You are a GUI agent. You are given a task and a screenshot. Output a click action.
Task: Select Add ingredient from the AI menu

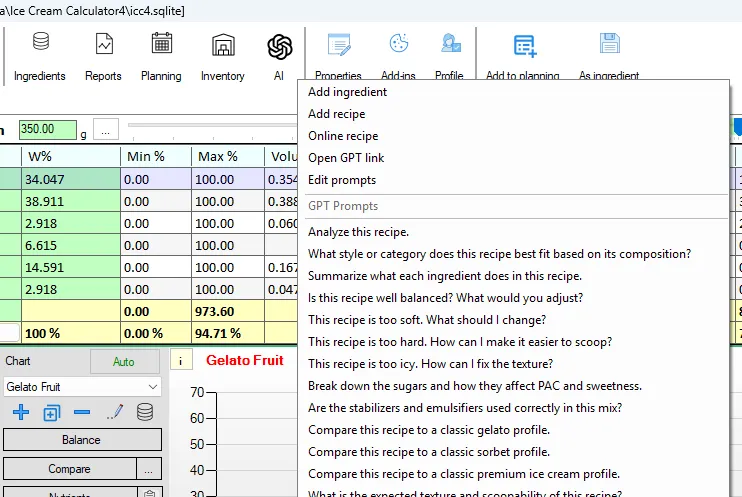(x=513, y=92)
